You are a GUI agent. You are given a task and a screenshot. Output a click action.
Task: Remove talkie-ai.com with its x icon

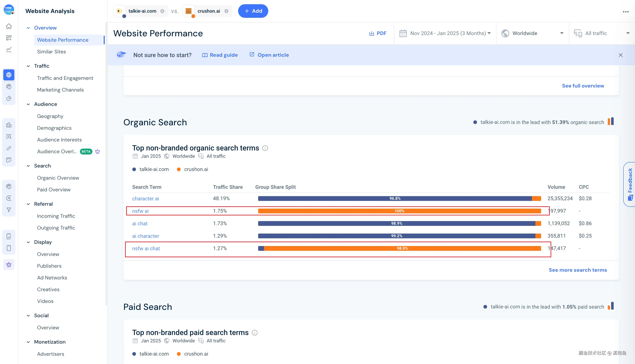162,11
